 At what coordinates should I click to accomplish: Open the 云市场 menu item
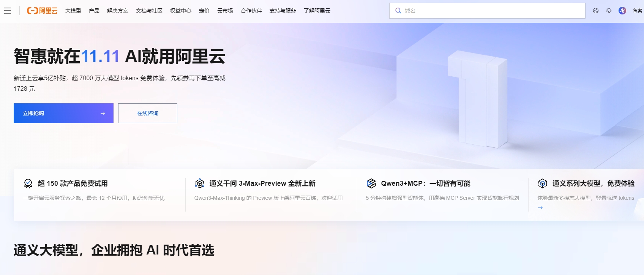click(225, 11)
